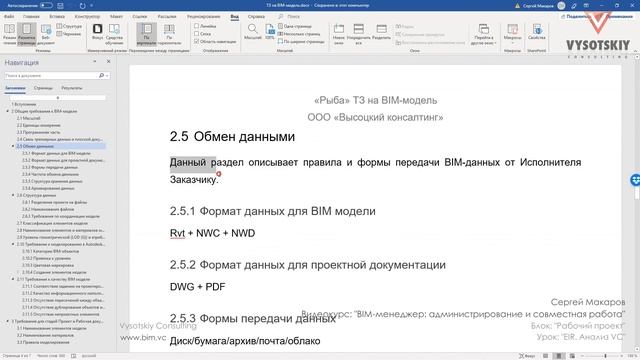Adjust the zoom slider in status bar
640x360 pixels.
tap(605, 356)
